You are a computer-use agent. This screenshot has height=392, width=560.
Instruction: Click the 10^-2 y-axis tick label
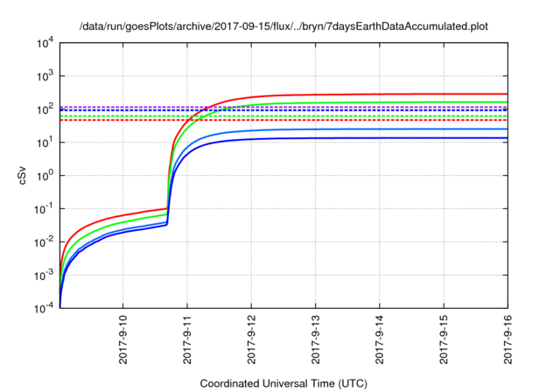(45, 242)
